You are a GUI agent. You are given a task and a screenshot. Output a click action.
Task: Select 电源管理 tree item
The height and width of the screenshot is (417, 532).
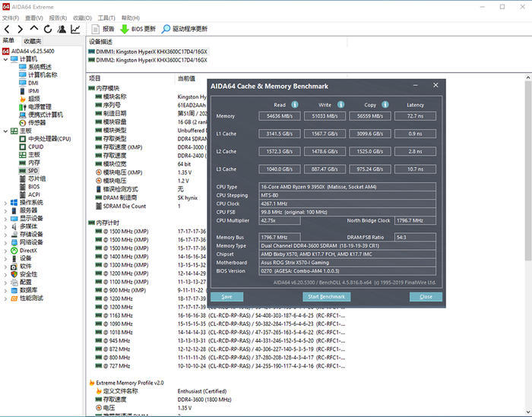pyautogui.click(x=40, y=107)
